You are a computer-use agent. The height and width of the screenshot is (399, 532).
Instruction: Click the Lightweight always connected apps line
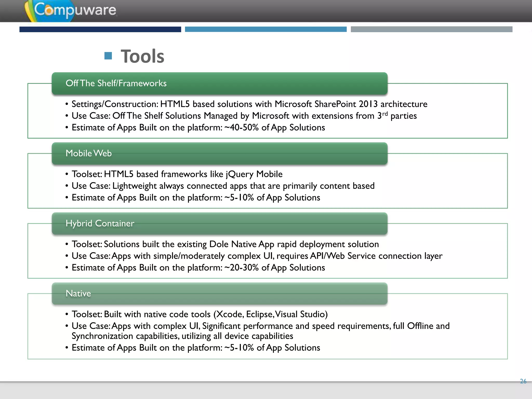coord(220,186)
